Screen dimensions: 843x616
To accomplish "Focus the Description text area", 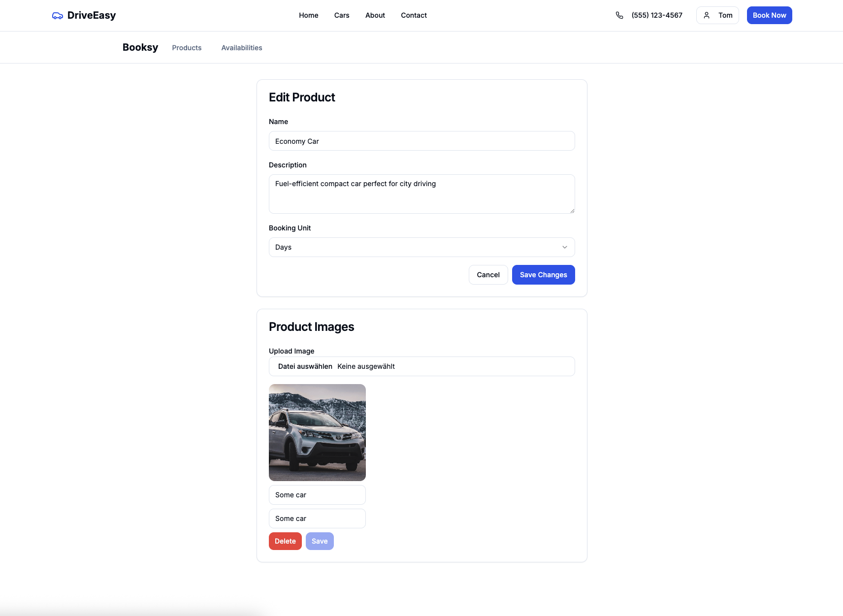I will point(422,194).
